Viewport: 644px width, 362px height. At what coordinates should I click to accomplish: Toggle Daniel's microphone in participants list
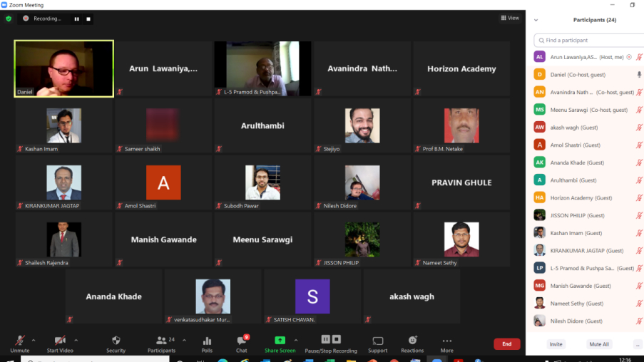tap(639, 74)
